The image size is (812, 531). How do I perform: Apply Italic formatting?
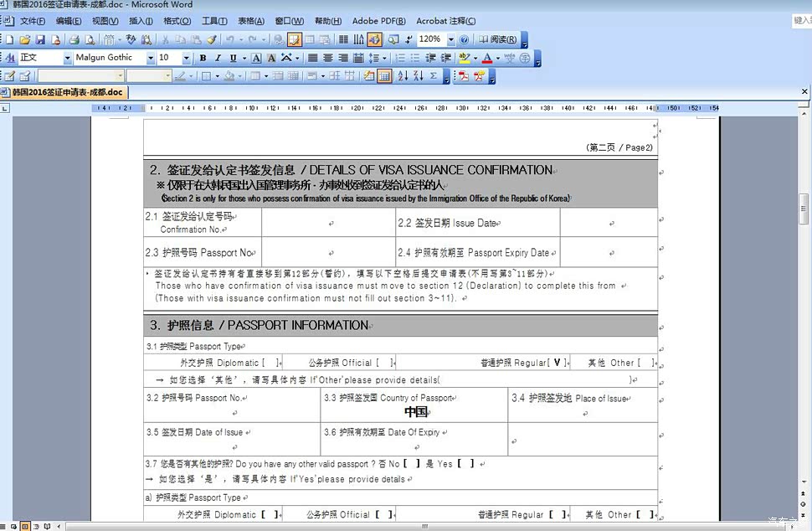click(218, 58)
